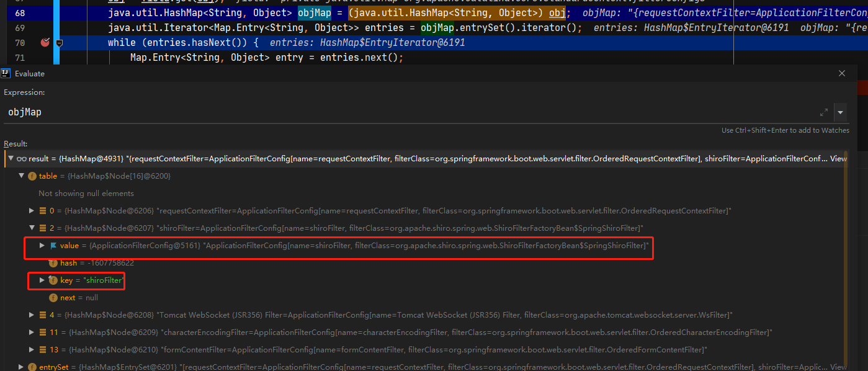Collapse the table HashMap$Node[16] node

22,176
